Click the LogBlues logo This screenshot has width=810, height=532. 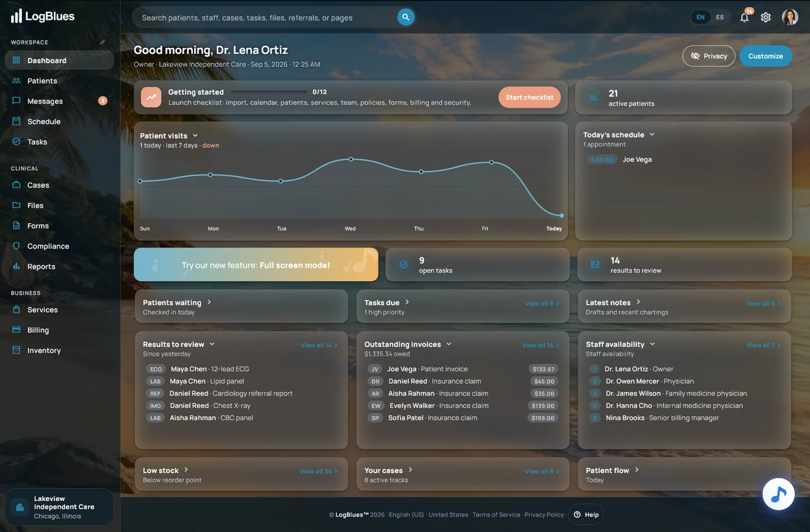pyautogui.click(x=43, y=16)
